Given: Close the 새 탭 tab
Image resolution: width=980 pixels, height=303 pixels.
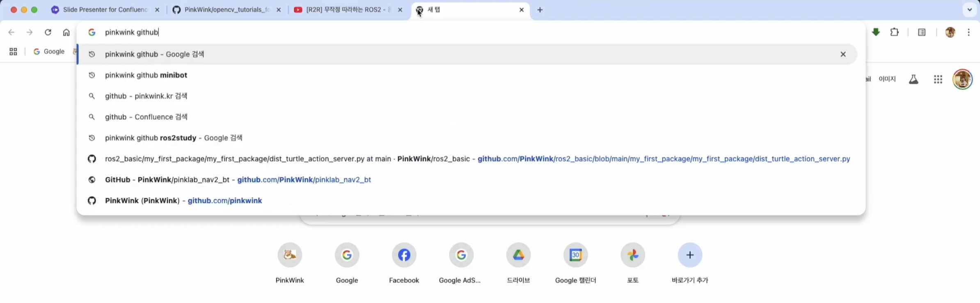Looking at the screenshot, I should [522, 10].
